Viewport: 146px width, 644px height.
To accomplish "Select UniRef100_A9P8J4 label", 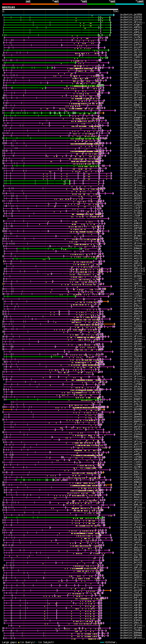I will pos(131,32).
